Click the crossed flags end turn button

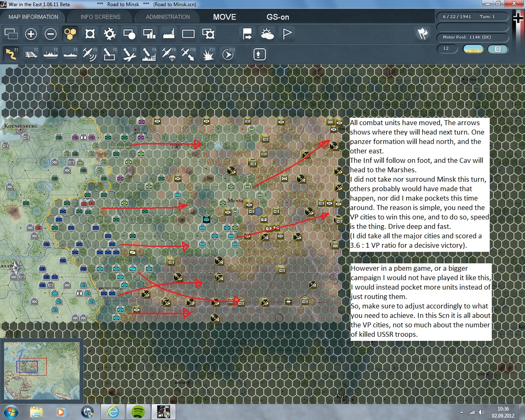point(422,34)
